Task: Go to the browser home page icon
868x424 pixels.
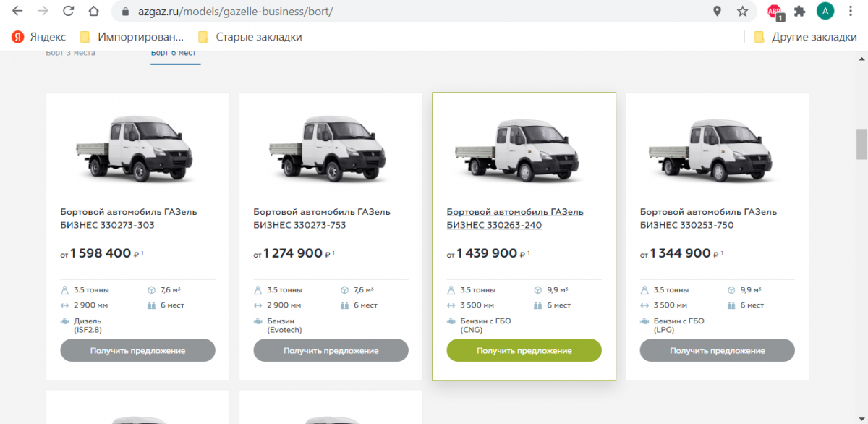Action: (x=93, y=12)
